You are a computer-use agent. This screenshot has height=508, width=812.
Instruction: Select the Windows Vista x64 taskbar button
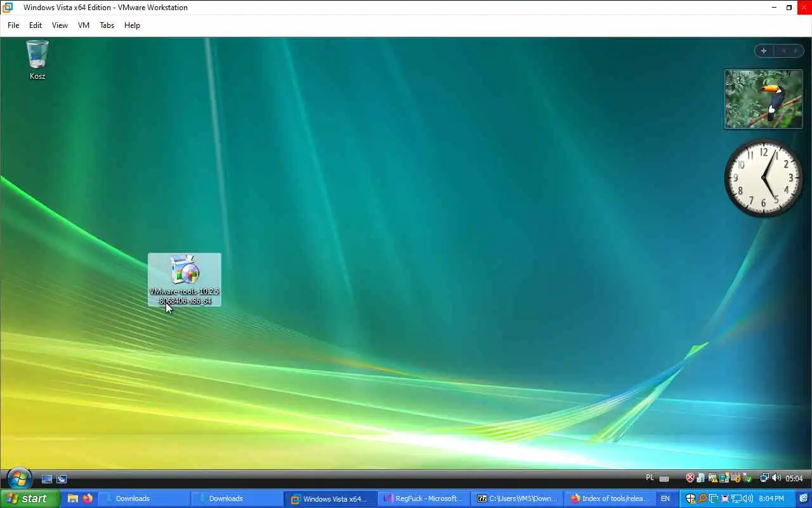(331, 498)
